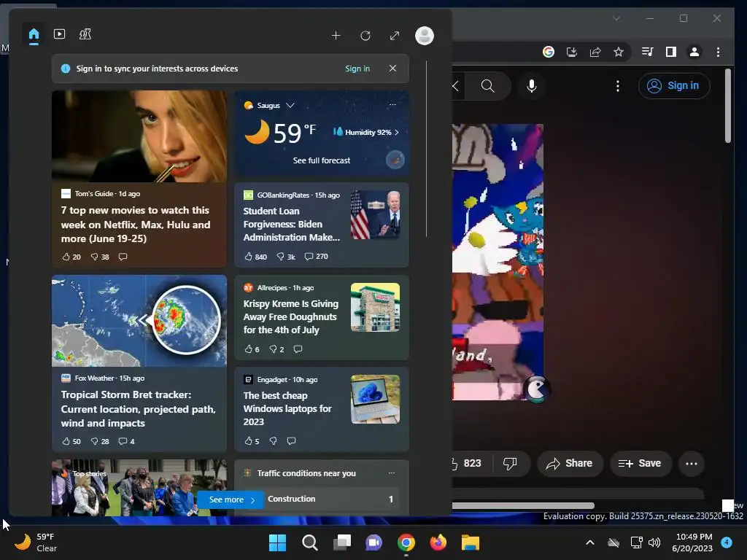Click Sign in link on sync banner

click(357, 69)
